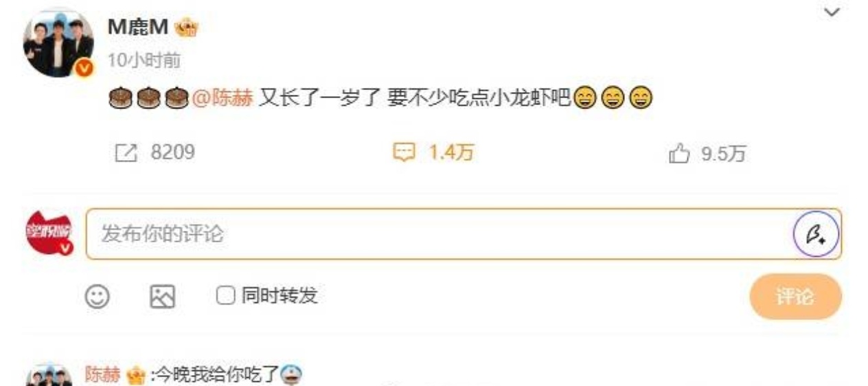Click the repost icon showing 8209
Viewport: 868px width, 386px height.
click(x=126, y=152)
